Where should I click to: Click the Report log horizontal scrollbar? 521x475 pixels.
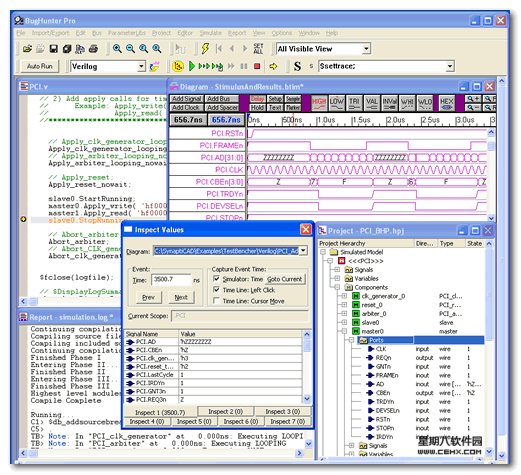[161, 453]
